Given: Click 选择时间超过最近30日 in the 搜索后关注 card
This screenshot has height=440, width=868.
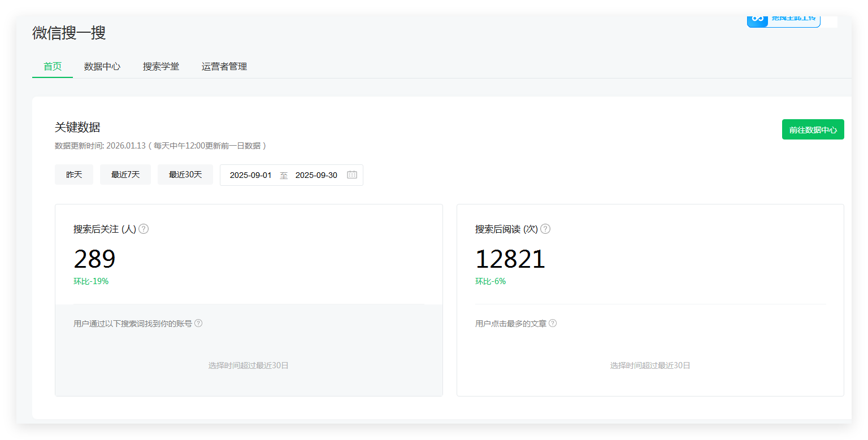Looking at the screenshot, I should pyautogui.click(x=249, y=365).
